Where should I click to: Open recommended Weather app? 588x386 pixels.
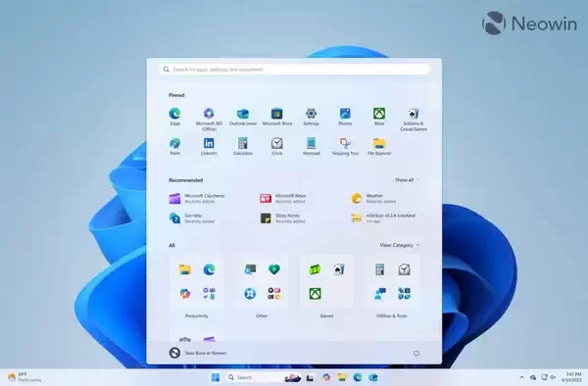(x=373, y=198)
